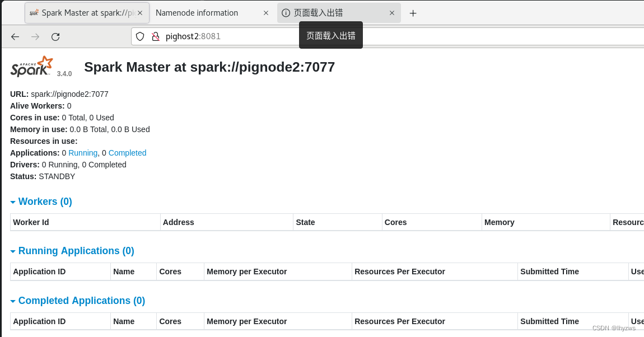This screenshot has width=644, height=337.
Task: Switch to the Spark Master tab
Action: point(87,13)
